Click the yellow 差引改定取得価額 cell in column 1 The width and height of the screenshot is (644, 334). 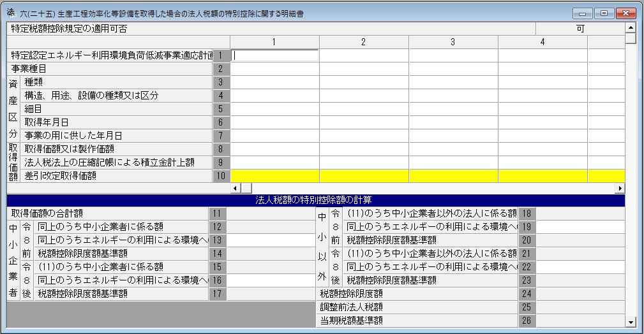pos(274,176)
